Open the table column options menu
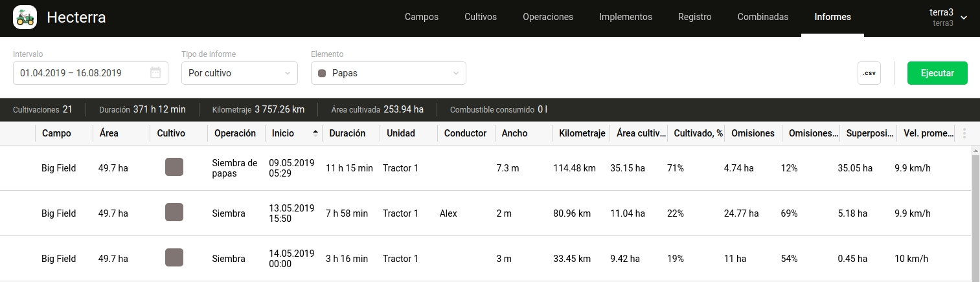This screenshot has width=980, height=282. (964, 133)
